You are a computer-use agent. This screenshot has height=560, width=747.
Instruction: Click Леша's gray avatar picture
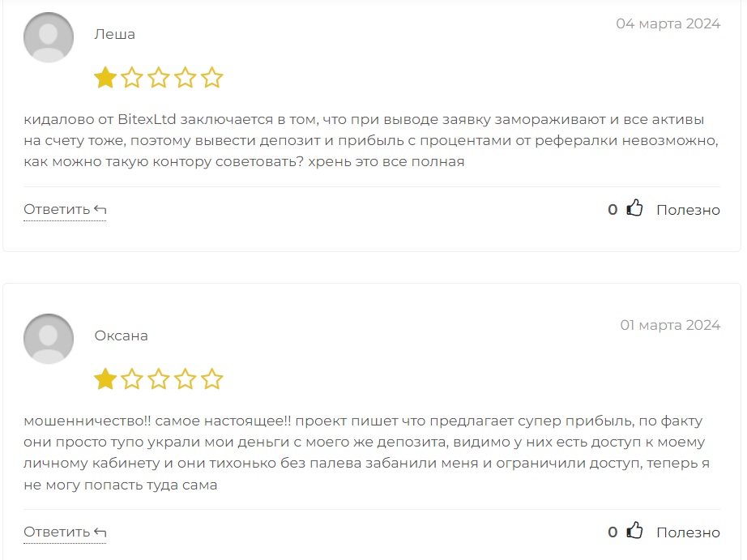click(x=49, y=37)
